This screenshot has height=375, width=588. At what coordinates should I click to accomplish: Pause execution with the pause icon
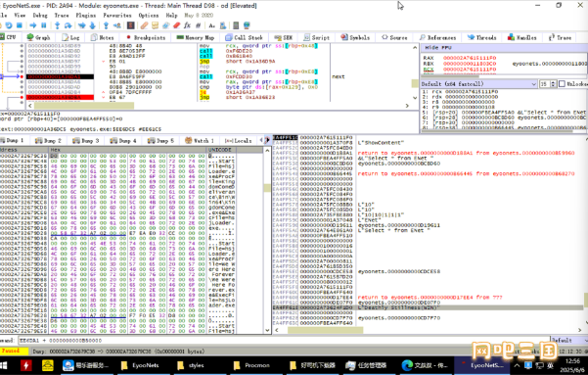click(43, 25)
